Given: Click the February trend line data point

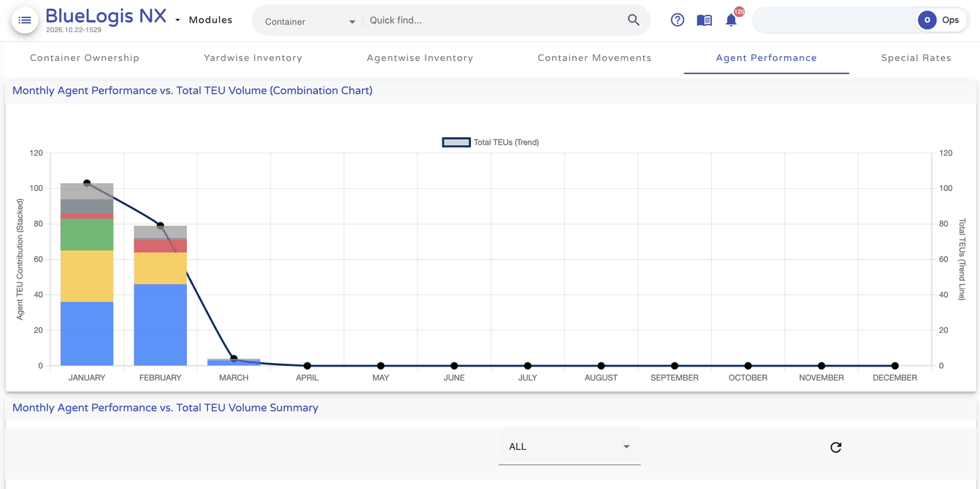Looking at the screenshot, I should pos(160,226).
